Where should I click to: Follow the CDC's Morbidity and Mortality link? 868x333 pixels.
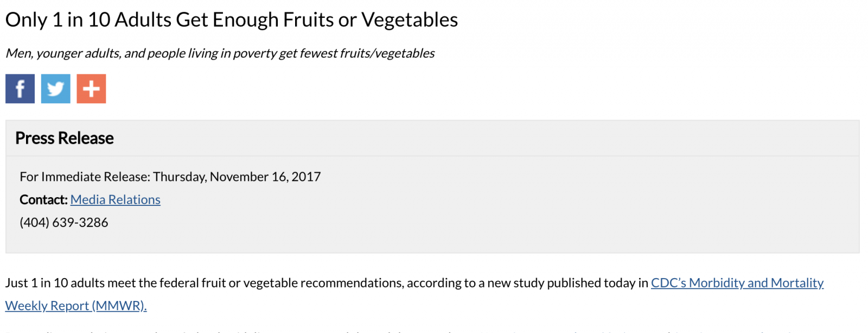pyautogui.click(x=737, y=282)
